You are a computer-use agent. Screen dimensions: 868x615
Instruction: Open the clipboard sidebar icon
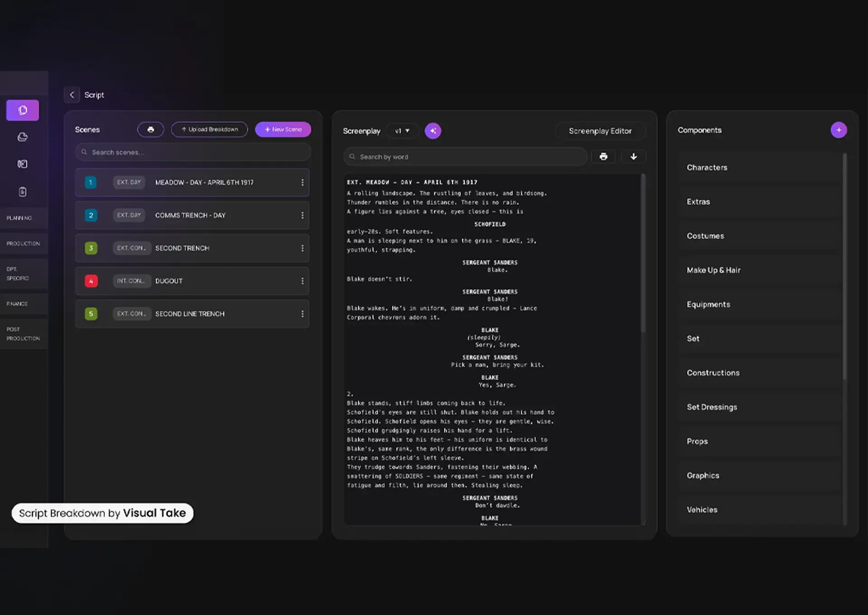[x=23, y=192]
